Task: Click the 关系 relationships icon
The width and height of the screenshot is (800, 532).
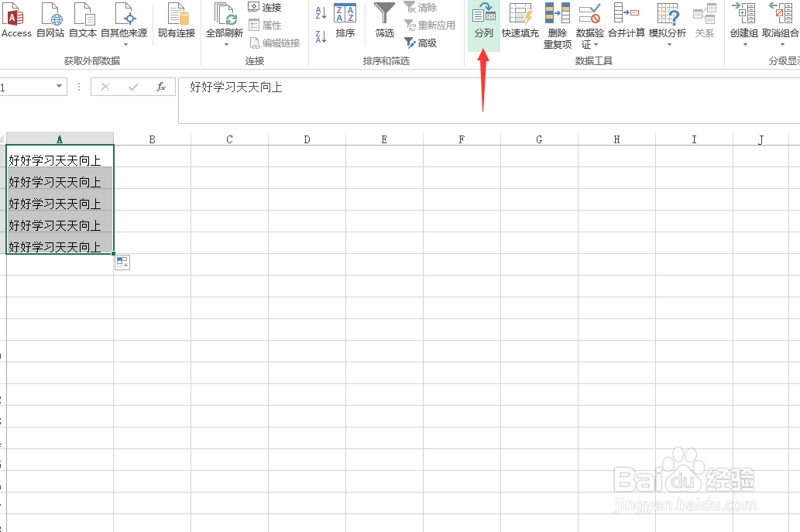Action: [x=705, y=14]
